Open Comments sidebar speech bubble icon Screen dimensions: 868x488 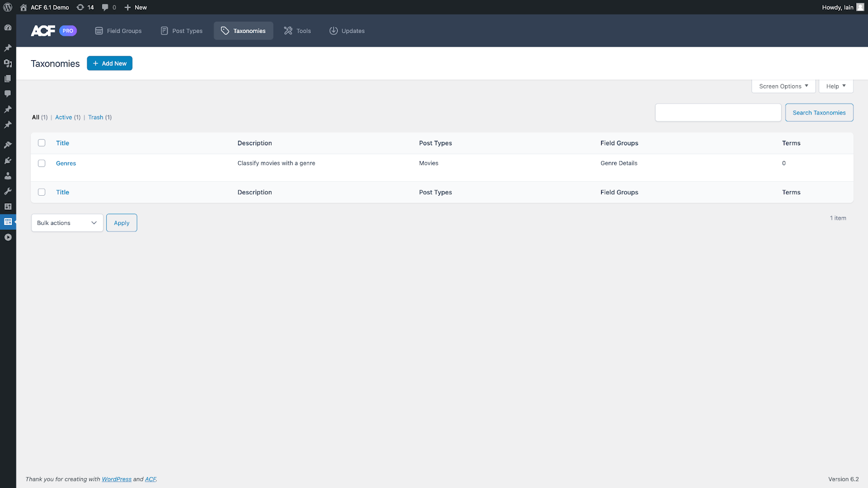(8, 94)
